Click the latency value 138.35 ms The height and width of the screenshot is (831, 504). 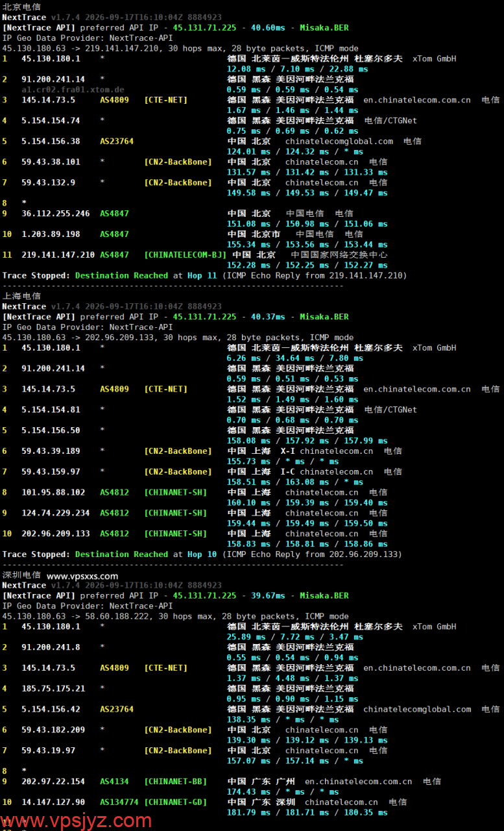(248, 719)
